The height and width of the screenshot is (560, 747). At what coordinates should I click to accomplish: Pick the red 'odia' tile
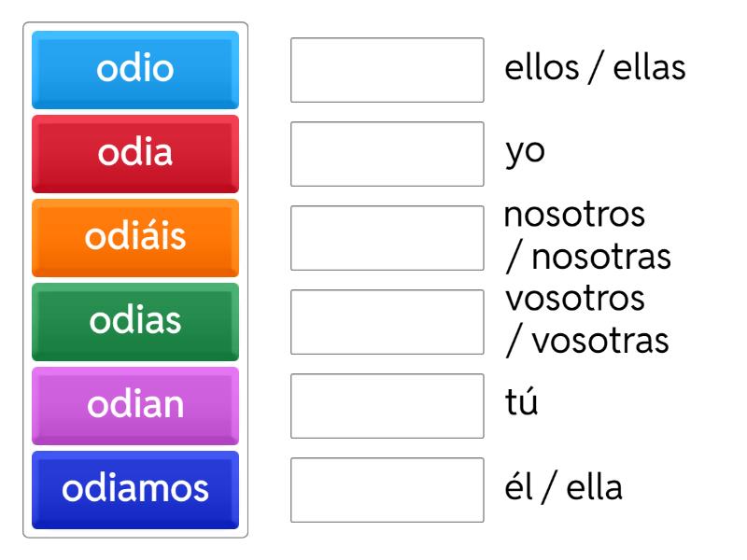click(135, 154)
